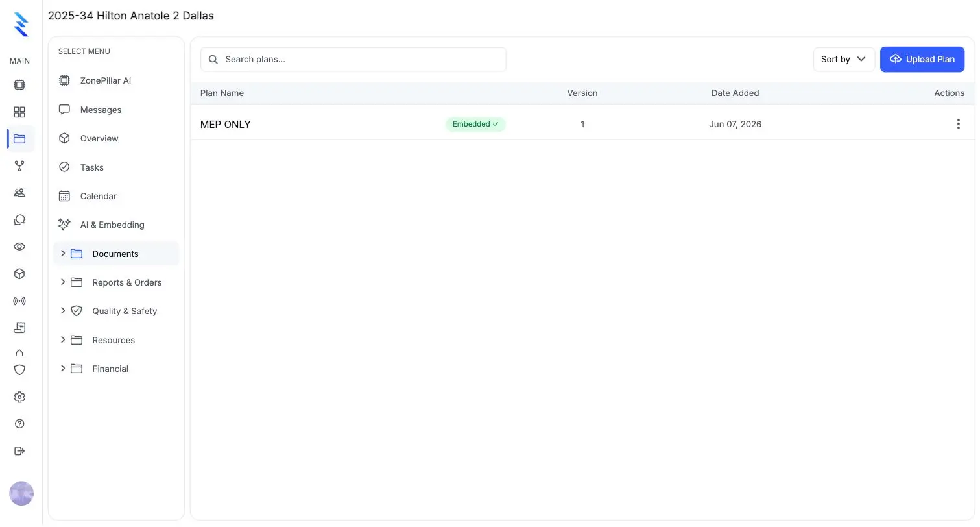This screenshot has height=527, width=980.
Task: Open the chip icon in the main rail
Action: [19, 85]
